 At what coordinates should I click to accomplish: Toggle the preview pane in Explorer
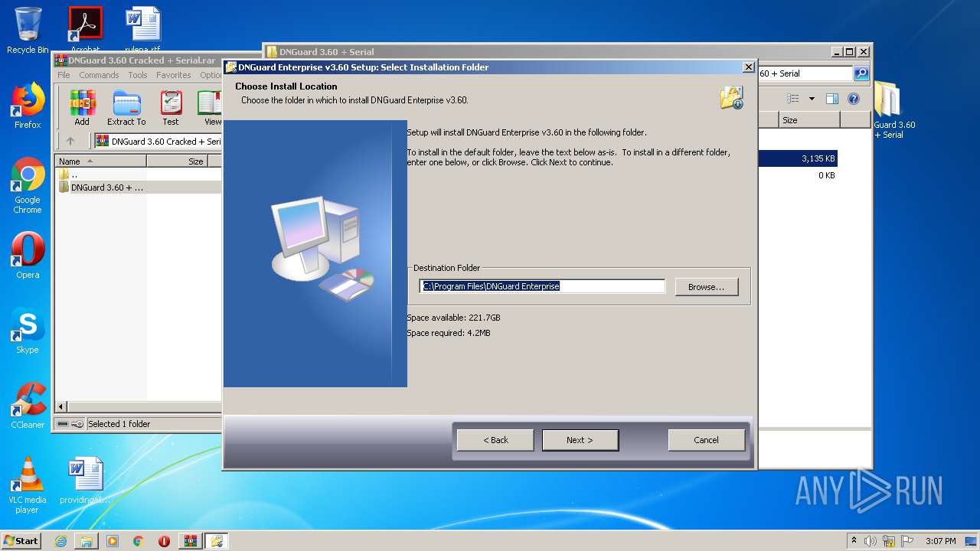pyautogui.click(x=832, y=99)
